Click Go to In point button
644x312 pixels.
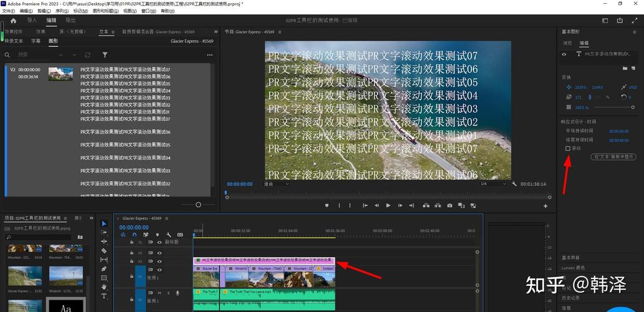coord(365,205)
